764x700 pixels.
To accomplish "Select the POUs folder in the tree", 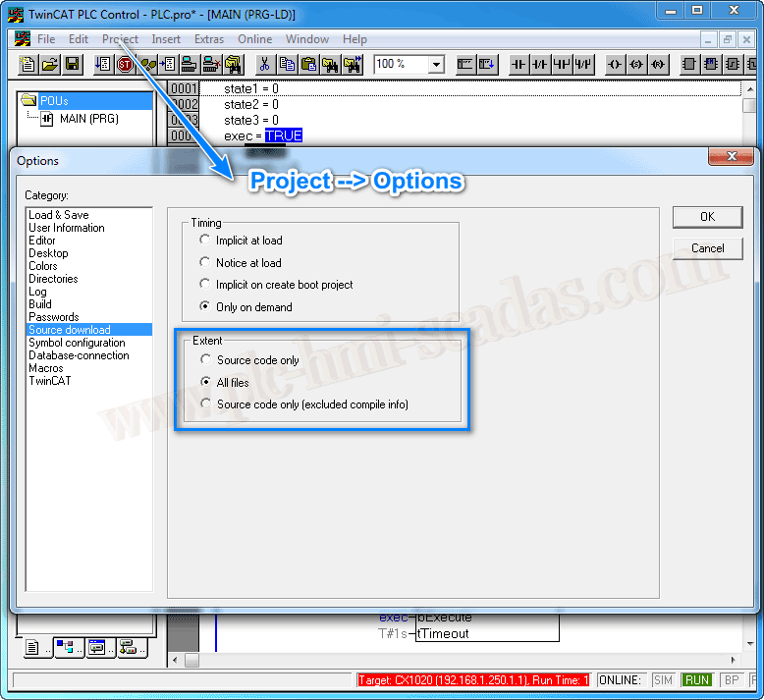I will click(x=54, y=101).
